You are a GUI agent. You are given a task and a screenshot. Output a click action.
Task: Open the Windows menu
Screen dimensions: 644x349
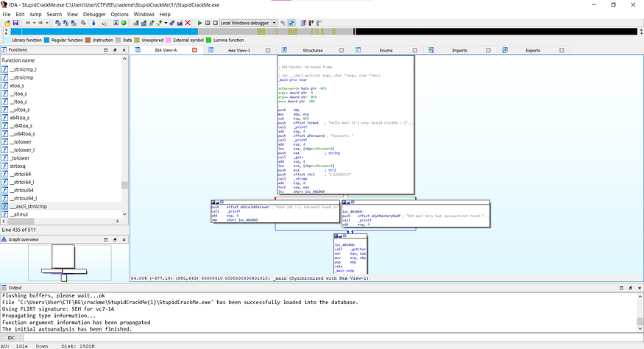[x=144, y=14]
